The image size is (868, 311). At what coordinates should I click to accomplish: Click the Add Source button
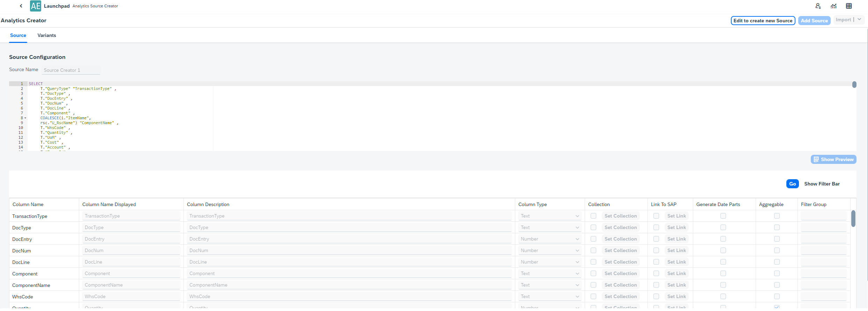pos(814,21)
